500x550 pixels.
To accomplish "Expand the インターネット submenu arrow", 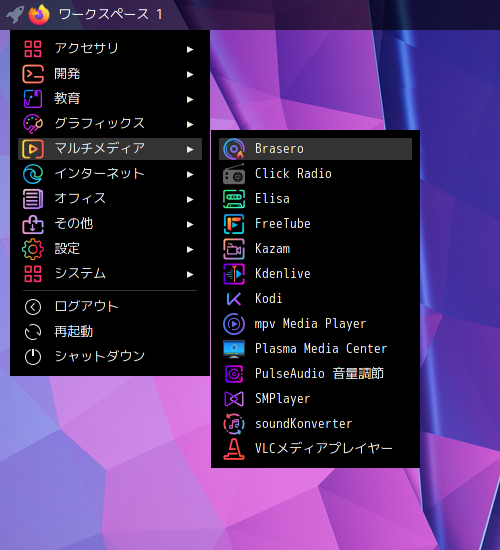I will tap(190, 174).
